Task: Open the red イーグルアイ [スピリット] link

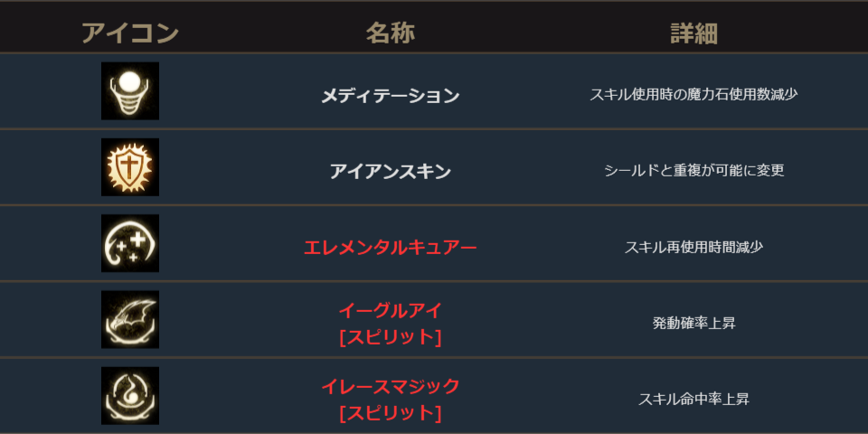Action: coord(391,311)
